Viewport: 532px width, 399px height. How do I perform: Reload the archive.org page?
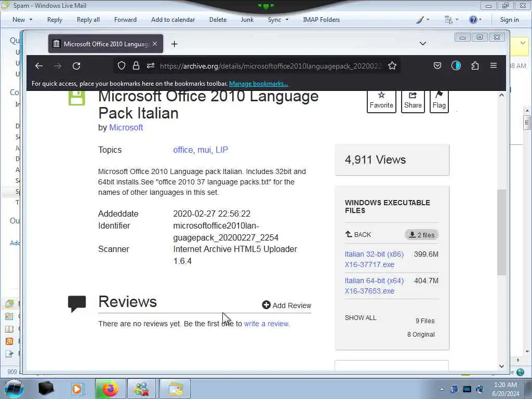(x=76, y=66)
